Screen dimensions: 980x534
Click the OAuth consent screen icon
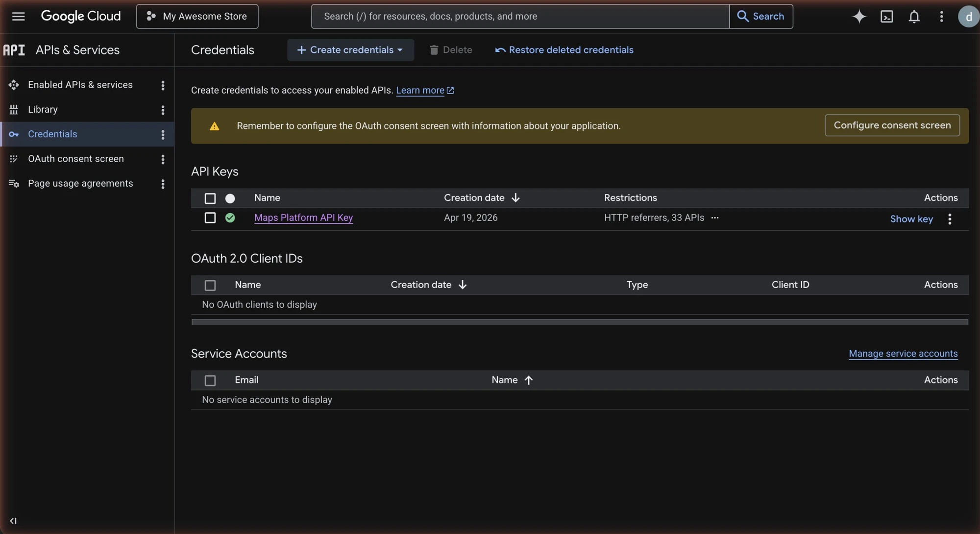coord(14,159)
